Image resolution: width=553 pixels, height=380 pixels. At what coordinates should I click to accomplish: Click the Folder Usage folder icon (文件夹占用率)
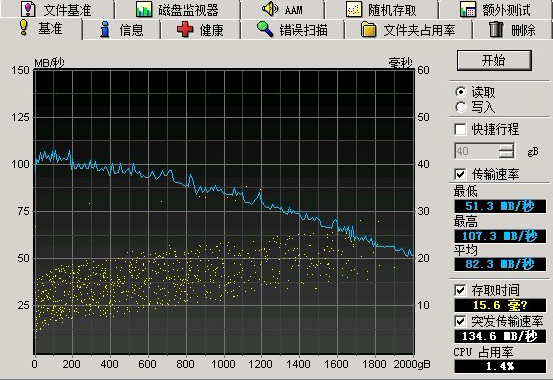(369, 29)
